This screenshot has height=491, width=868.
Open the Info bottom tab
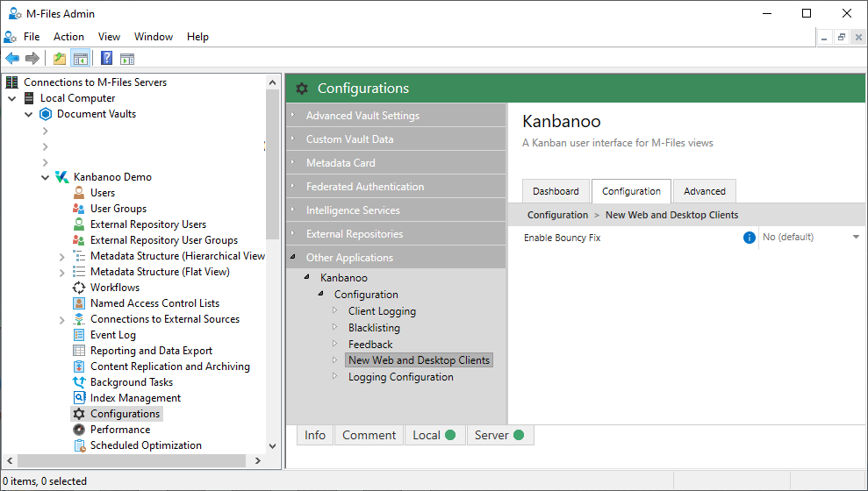click(x=315, y=435)
